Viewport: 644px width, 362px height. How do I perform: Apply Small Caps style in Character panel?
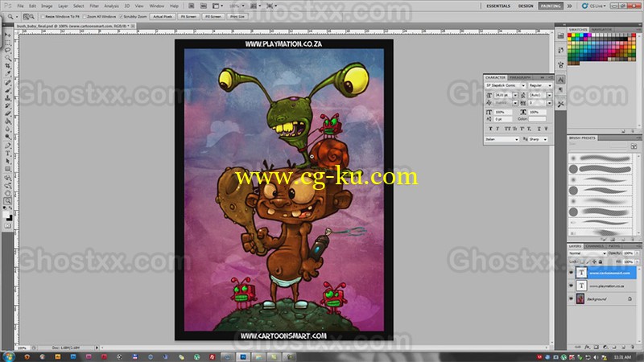coord(515,129)
